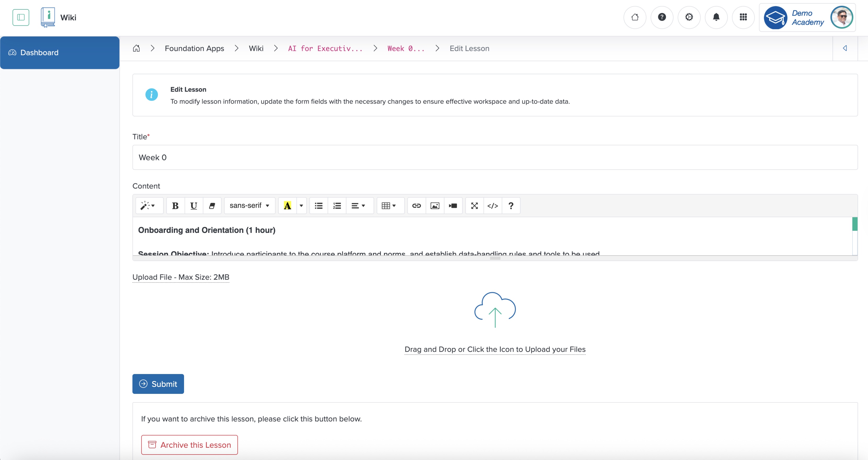
Task: Toggle bold formatting in editor
Action: point(175,205)
